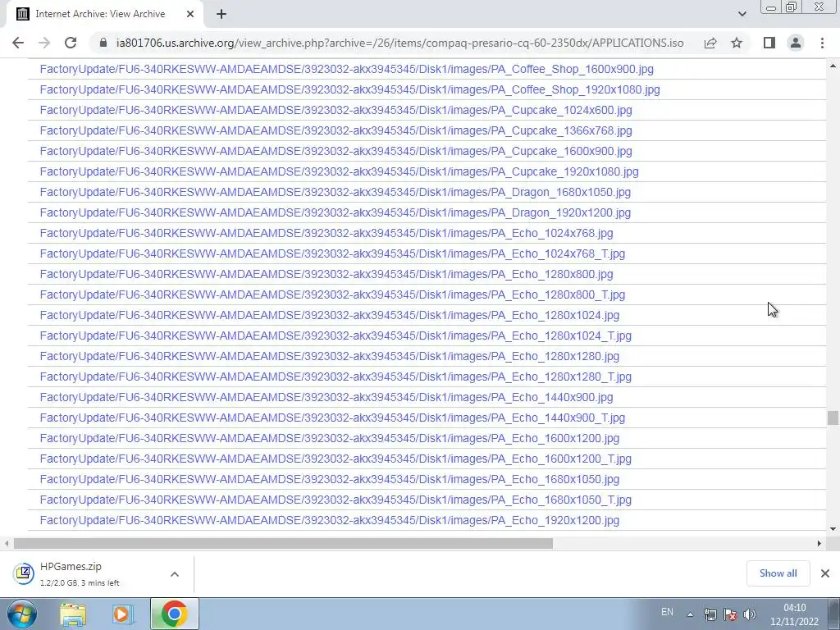Click horizontal scrollbar left arrow

pyautogui.click(x=6, y=543)
